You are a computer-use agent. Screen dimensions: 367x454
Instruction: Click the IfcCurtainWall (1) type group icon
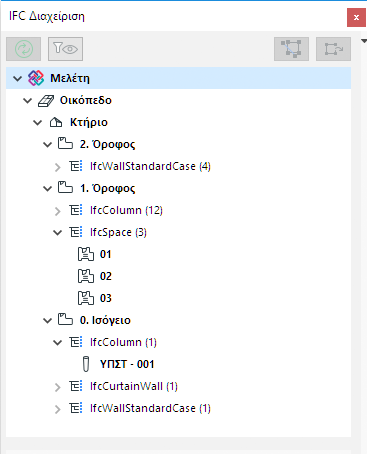point(76,386)
